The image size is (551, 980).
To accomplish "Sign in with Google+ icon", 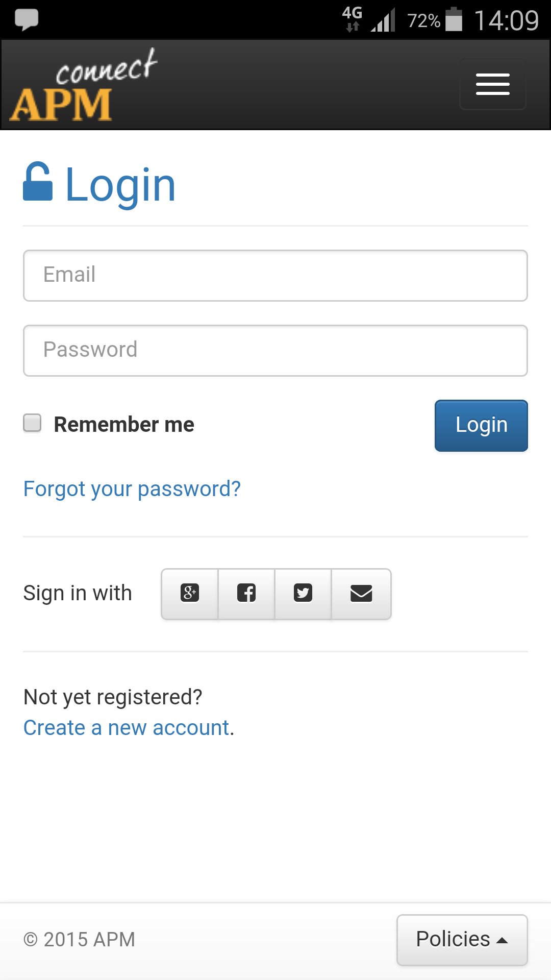I will click(x=189, y=594).
